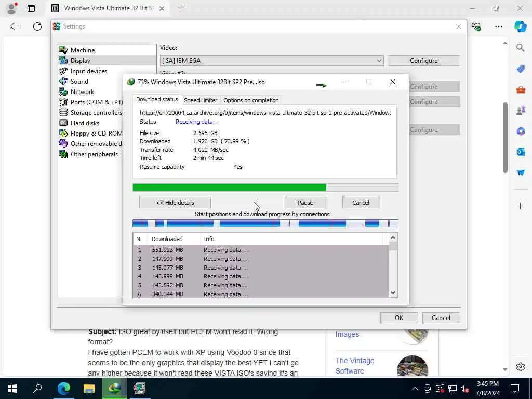Image resolution: width=532 pixels, height=399 pixels.
Task: Open the Edge sidebar shopping tag icon
Action: (x=521, y=69)
